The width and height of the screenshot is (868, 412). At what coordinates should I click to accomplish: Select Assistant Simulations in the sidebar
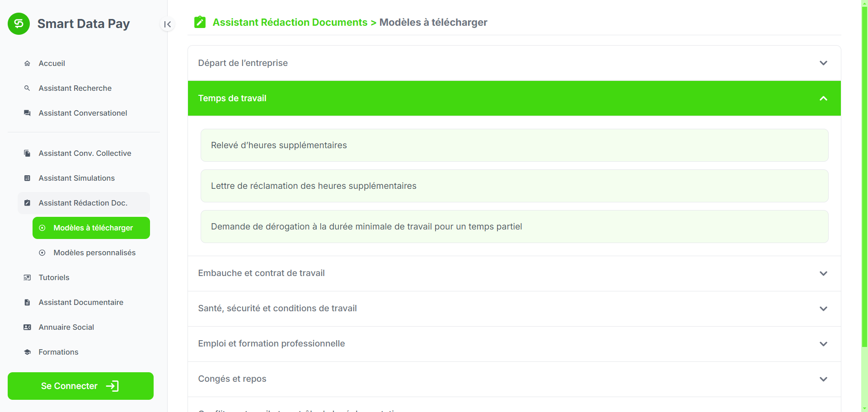pos(84,178)
